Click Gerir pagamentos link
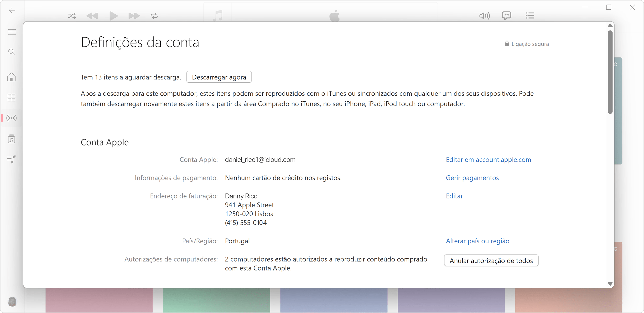644x313 pixels. click(472, 178)
